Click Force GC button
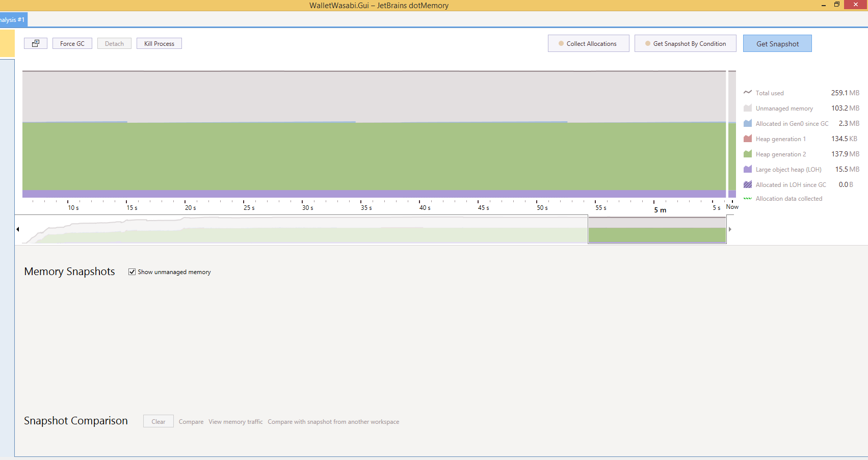 point(72,43)
